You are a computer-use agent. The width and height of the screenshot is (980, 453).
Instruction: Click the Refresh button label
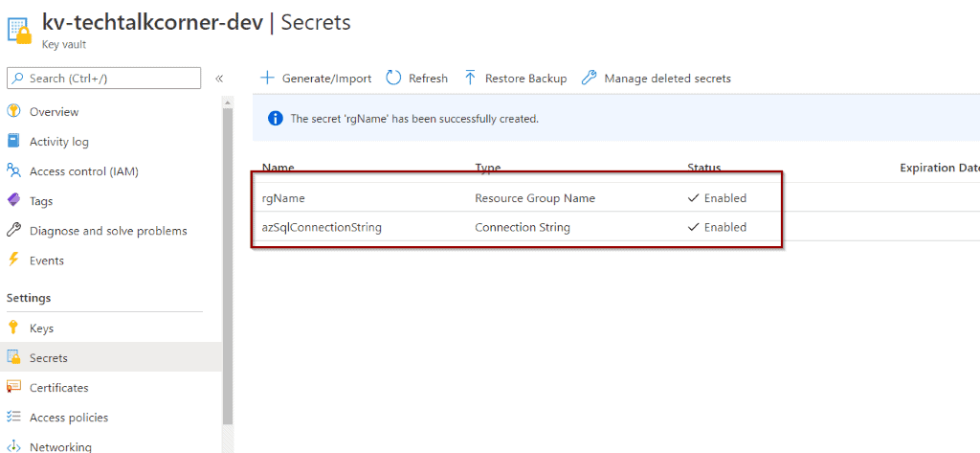click(x=428, y=79)
